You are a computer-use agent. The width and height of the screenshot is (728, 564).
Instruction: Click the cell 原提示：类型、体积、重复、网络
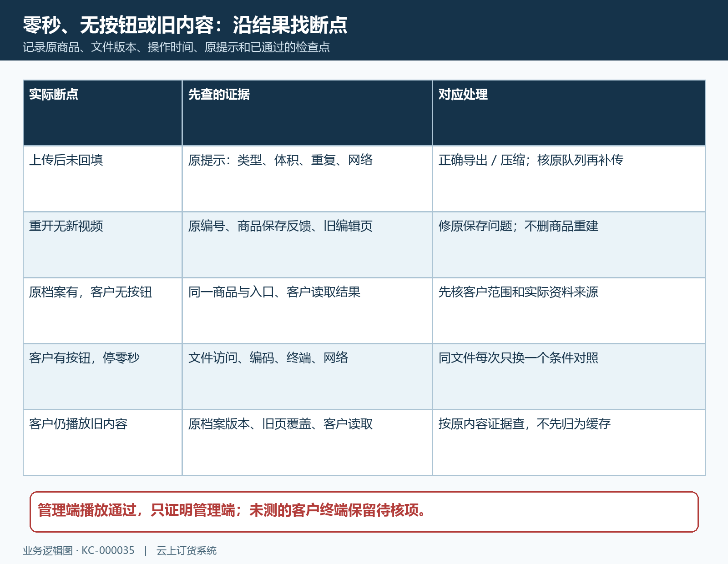click(x=307, y=179)
